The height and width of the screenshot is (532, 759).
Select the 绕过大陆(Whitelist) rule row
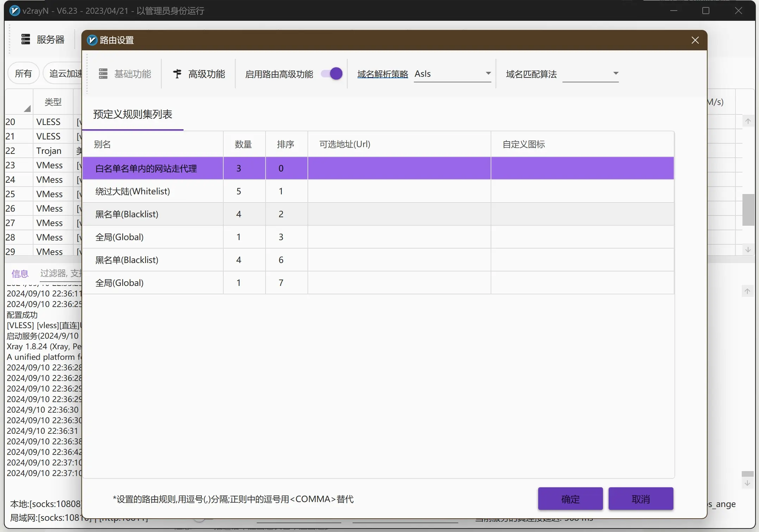[x=378, y=191]
